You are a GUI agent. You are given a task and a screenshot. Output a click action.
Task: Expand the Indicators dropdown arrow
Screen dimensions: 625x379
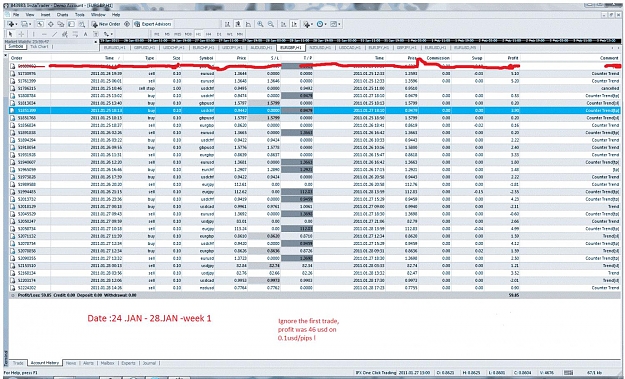click(x=312, y=24)
